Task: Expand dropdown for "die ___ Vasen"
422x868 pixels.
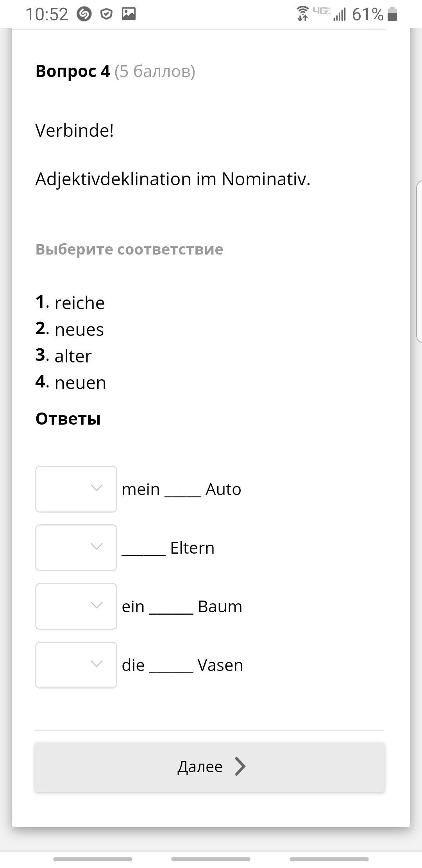Action: (76, 665)
